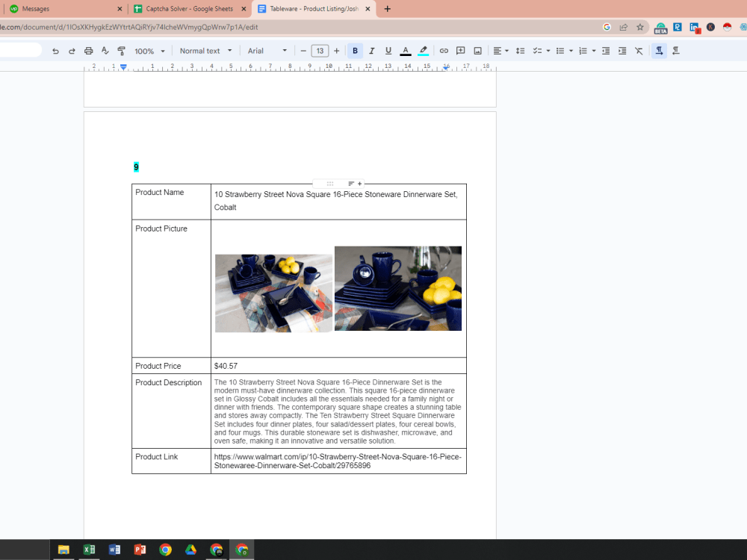Open Google Drive from the taskbar

190,550
